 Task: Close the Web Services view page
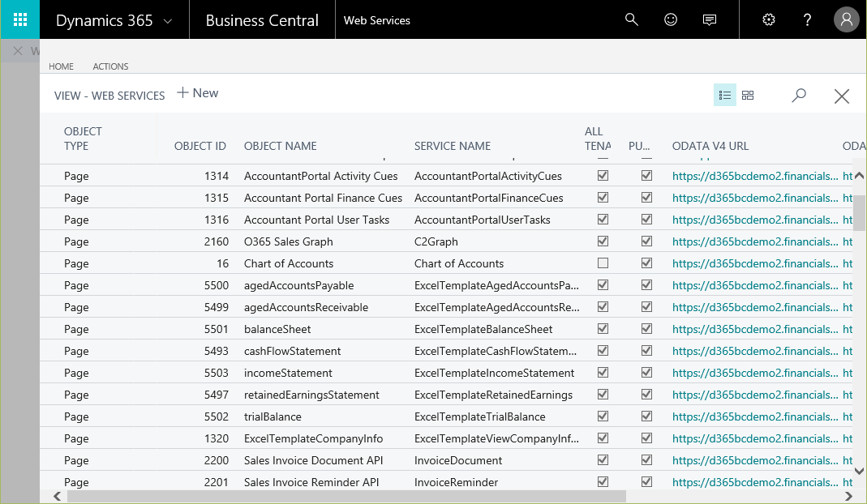pos(842,96)
